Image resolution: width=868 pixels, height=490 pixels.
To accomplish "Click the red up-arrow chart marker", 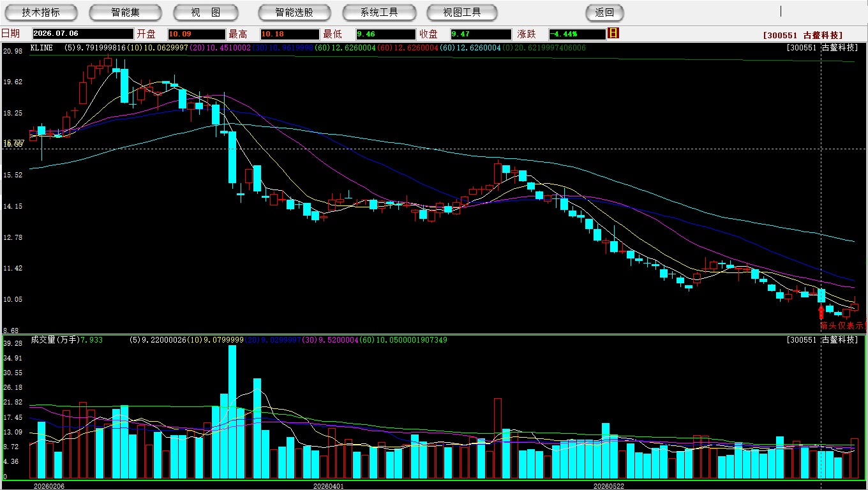I will [x=821, y=312].
